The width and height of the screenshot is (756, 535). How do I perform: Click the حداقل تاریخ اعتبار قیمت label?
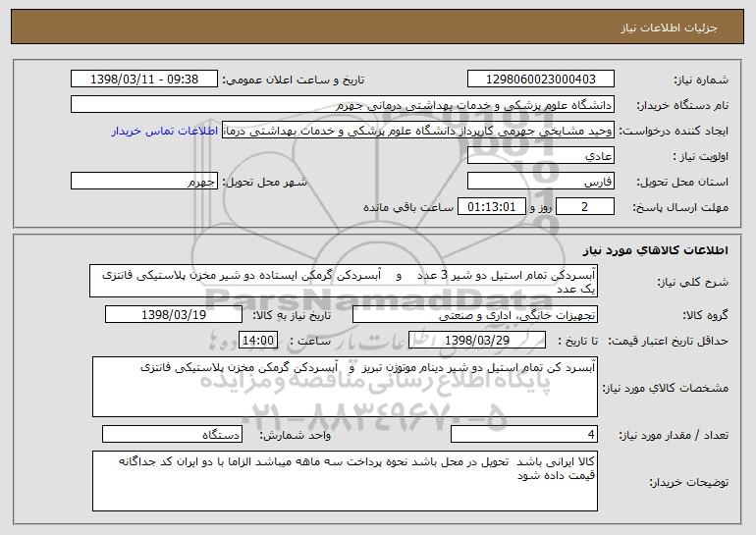coord(668,341)
